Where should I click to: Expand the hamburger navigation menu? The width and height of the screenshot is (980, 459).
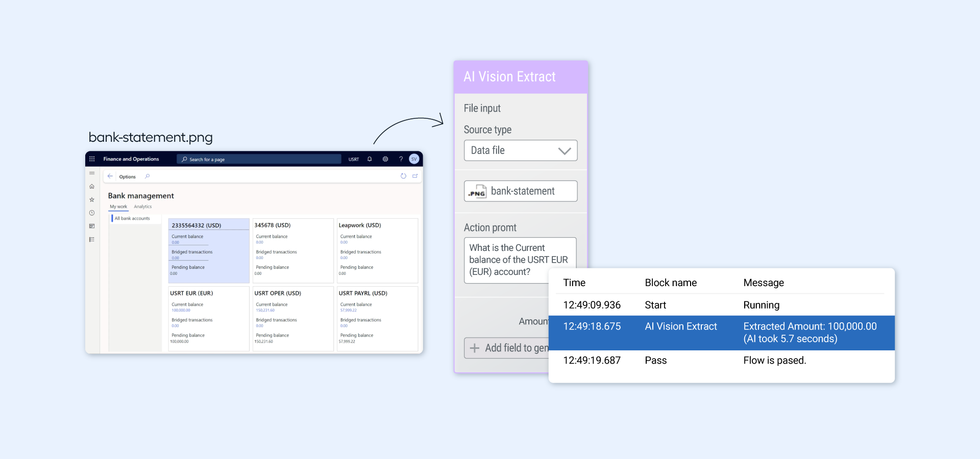coord(92,173)
